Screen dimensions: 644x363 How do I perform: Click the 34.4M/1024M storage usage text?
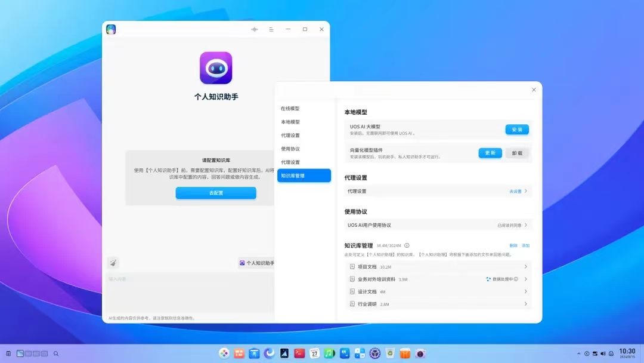389,246
